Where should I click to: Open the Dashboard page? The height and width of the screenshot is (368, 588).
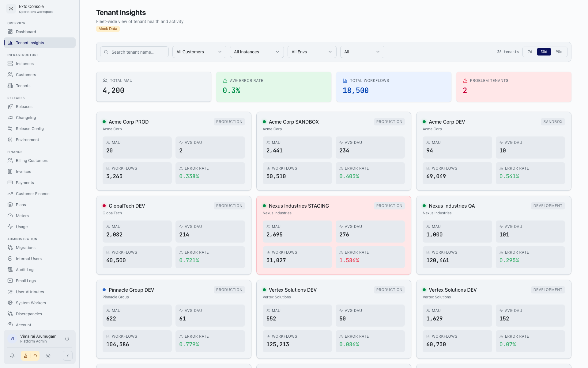[x=40, y=32]
